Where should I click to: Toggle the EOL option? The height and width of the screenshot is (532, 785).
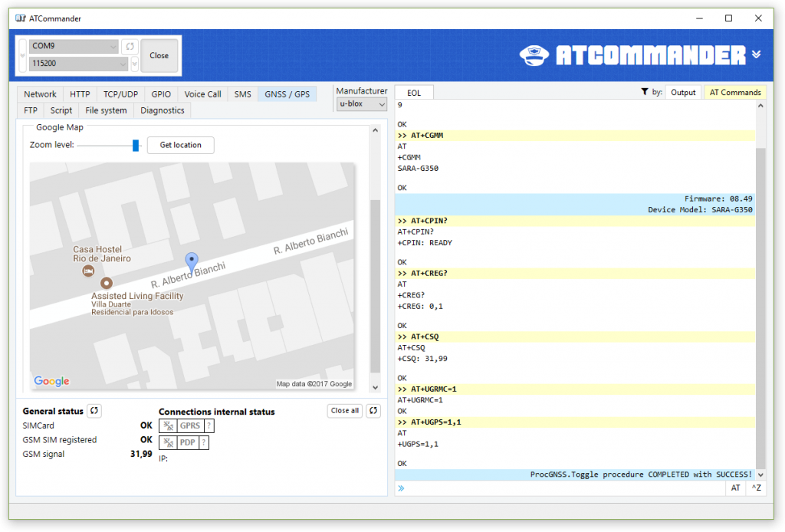point(414,93)
